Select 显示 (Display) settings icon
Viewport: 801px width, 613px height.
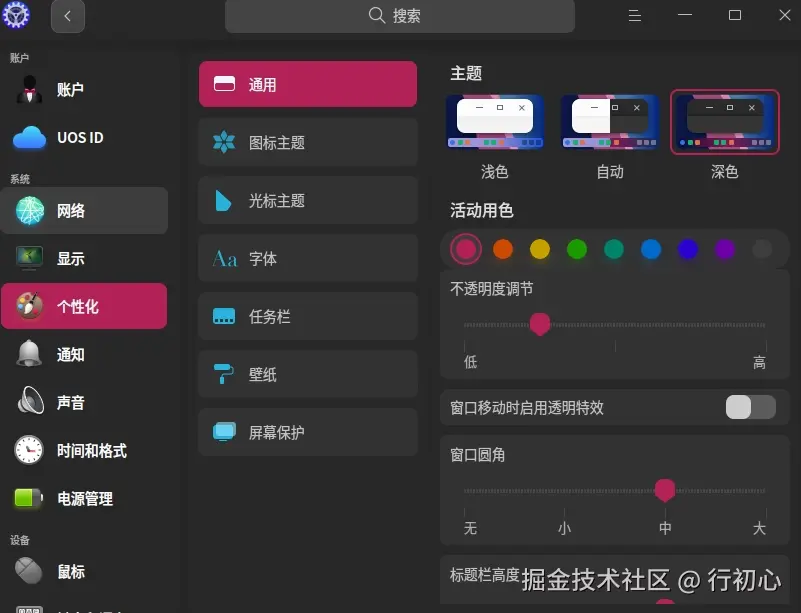(x=28, y=258)
